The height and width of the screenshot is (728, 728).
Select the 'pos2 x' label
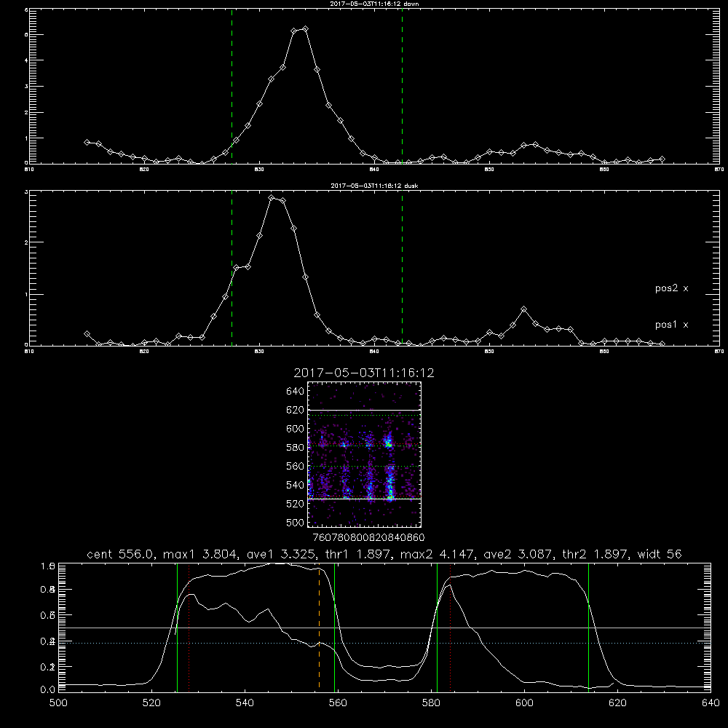point(671,288)
